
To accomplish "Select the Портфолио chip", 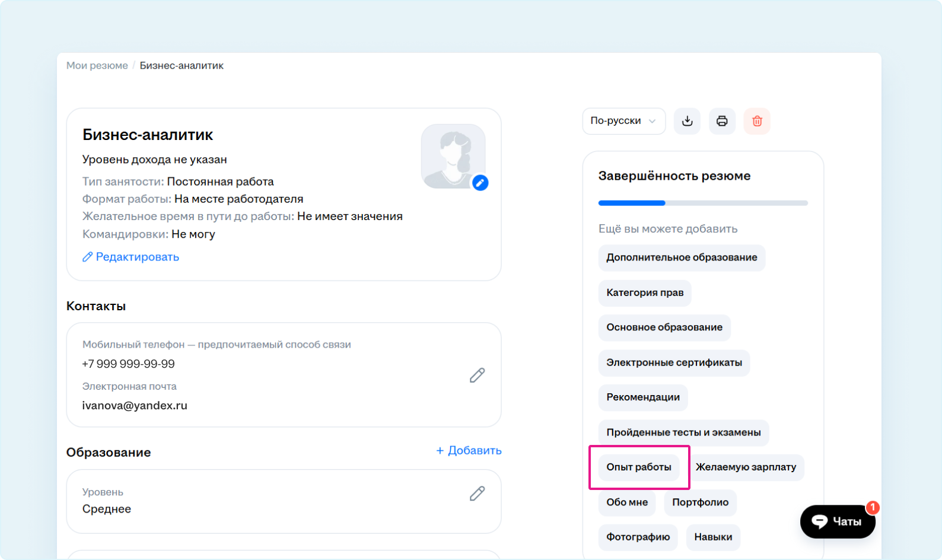I will pos(700,502).
